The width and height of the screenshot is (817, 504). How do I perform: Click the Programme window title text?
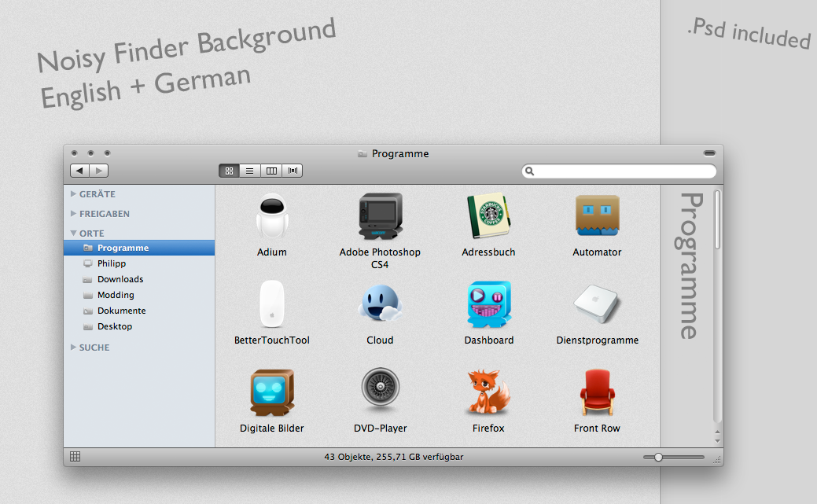click(x=400, y=154)
